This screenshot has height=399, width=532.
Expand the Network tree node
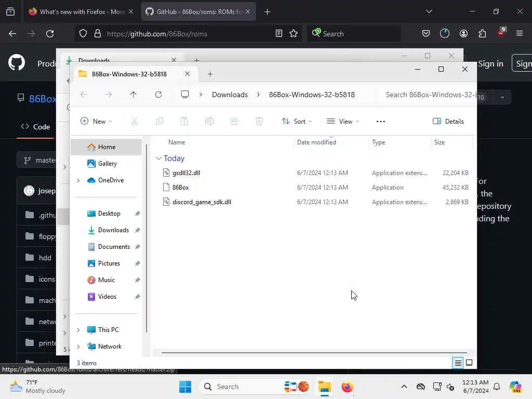(x=78, y=347)
